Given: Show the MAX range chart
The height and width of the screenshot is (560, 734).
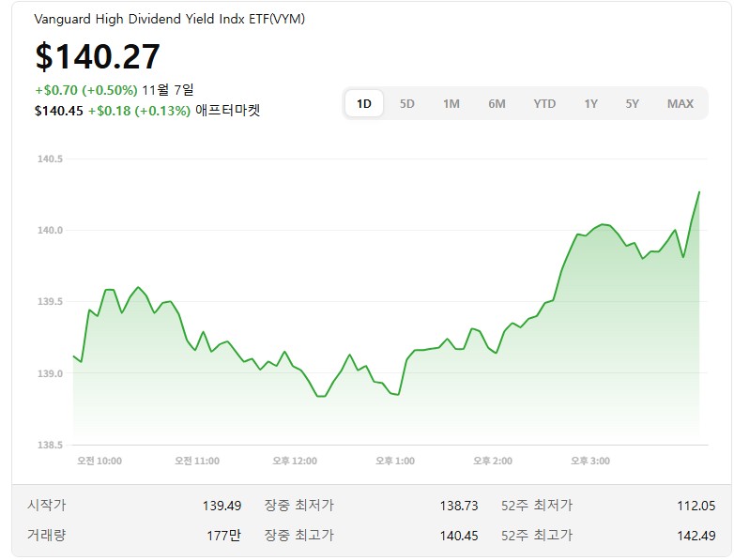Looking at the screenshot, I should [680, 103].
